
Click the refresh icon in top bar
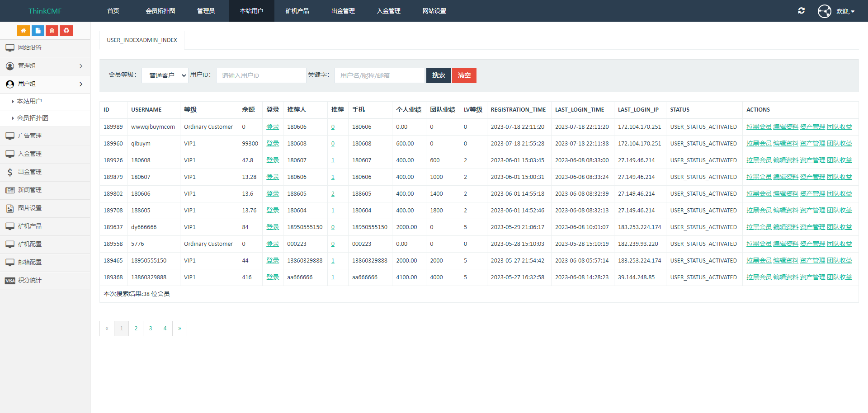point(801,11)
